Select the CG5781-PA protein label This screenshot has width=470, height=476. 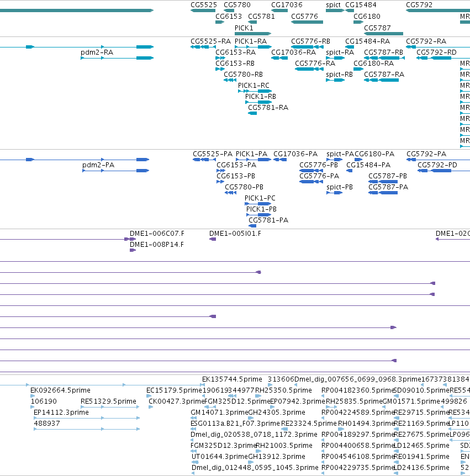coord(268,220)
